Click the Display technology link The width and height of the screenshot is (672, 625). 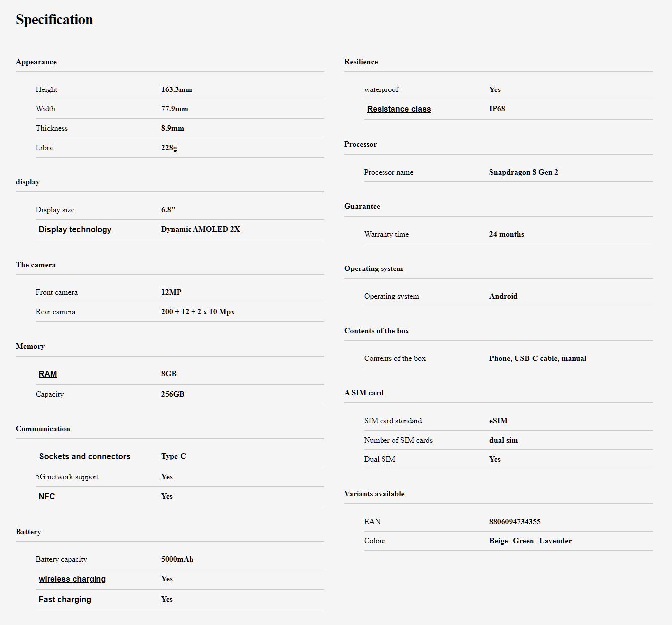(x=75, y=229)
